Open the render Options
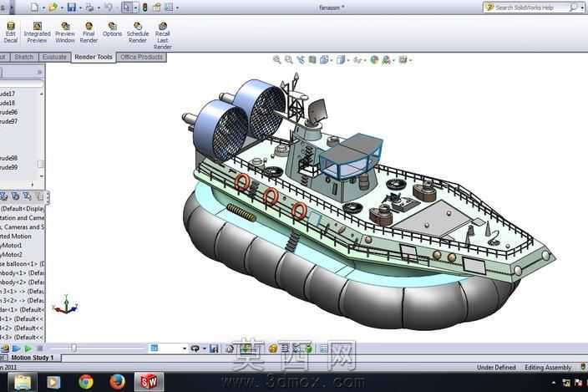 pos(112,29)
